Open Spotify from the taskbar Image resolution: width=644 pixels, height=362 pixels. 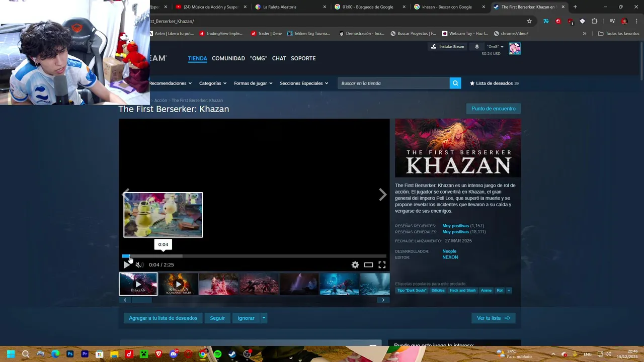tap(217, 354)
